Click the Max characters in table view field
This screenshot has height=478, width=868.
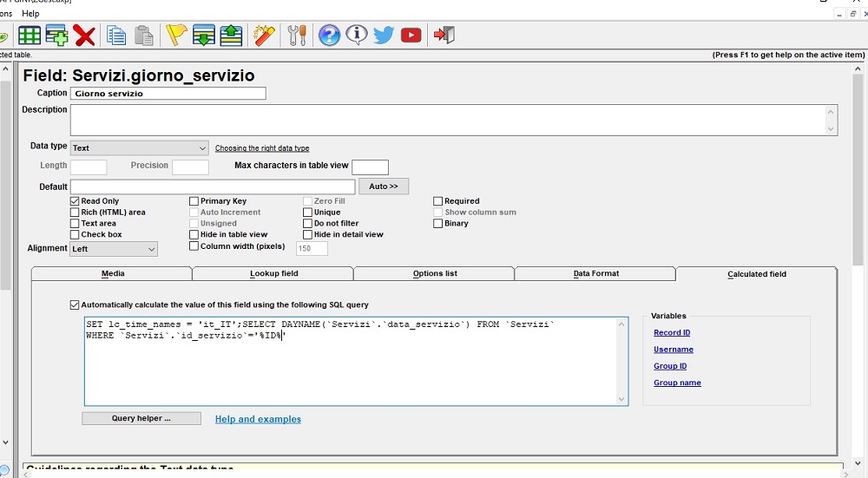[x=370, y=167]
